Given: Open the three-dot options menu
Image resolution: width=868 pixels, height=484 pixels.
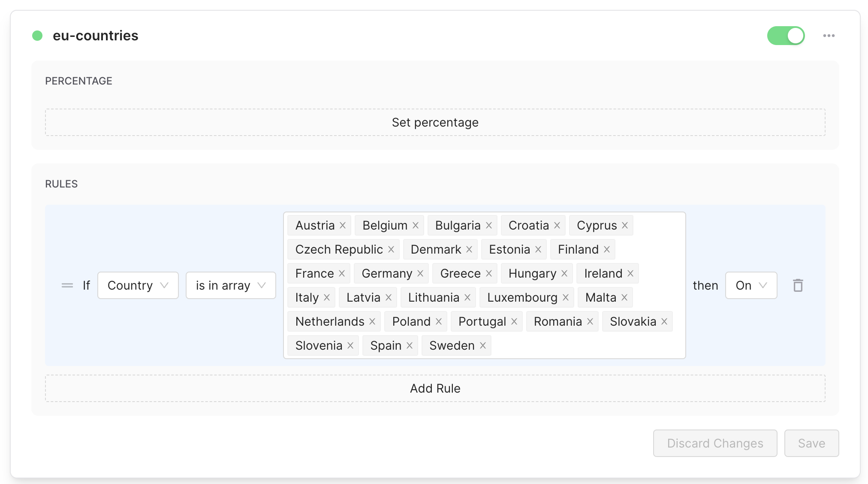Looking at the screenshot, I should (829, 36).
